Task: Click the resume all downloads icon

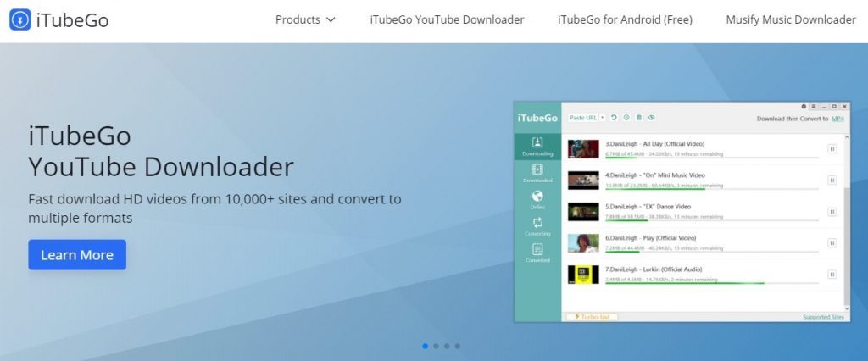Action: pyautogui.click(x=614, y=118)
